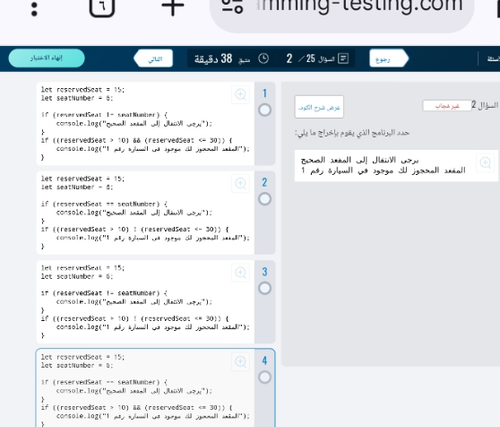
Task: Click the التالي (next) button
Action: pos(153,59)
